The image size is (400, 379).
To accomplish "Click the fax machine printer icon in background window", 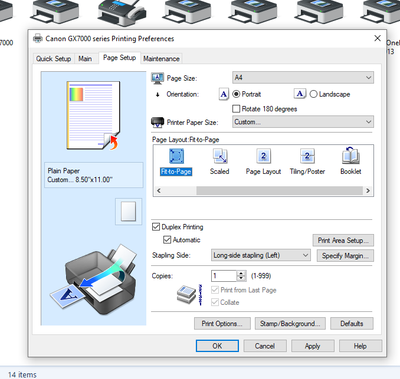I will pos(122,13).
